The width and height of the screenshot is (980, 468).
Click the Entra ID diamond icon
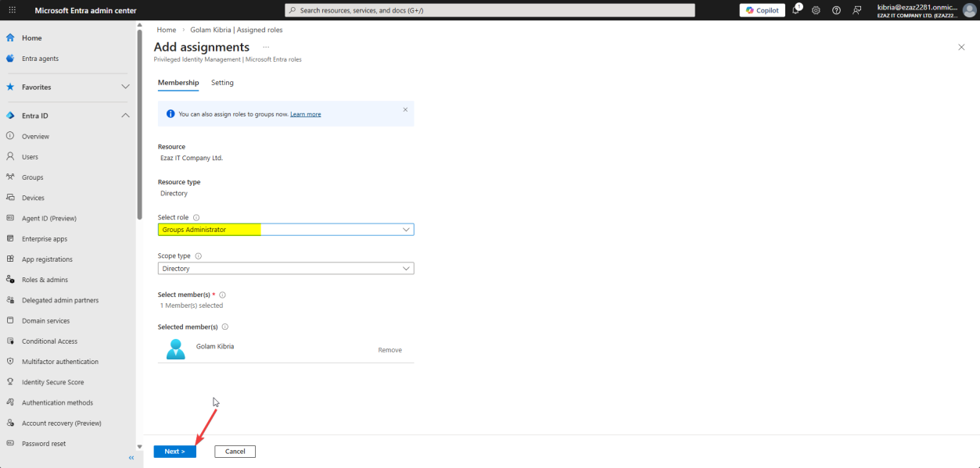[x=10, y=116]
